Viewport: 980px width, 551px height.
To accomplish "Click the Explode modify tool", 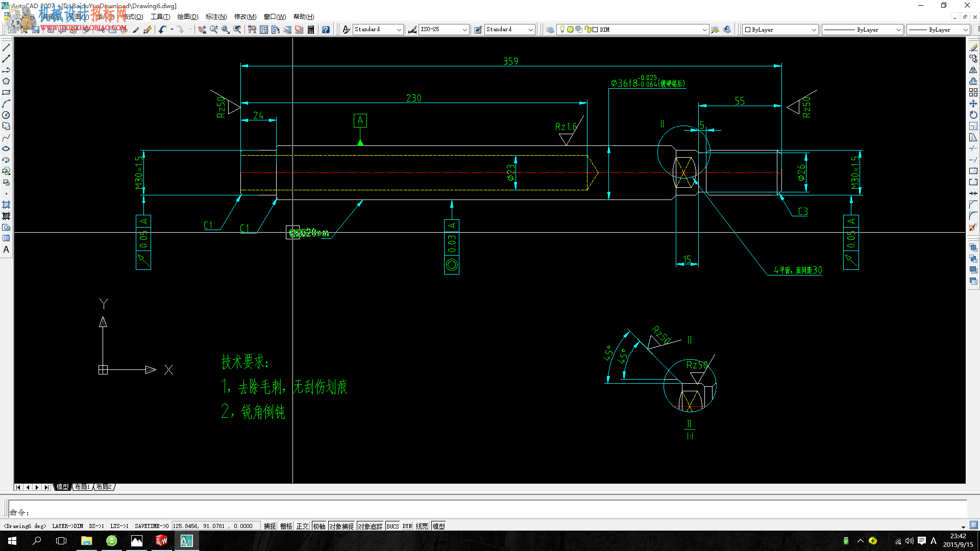I will (x=973, y=227).
